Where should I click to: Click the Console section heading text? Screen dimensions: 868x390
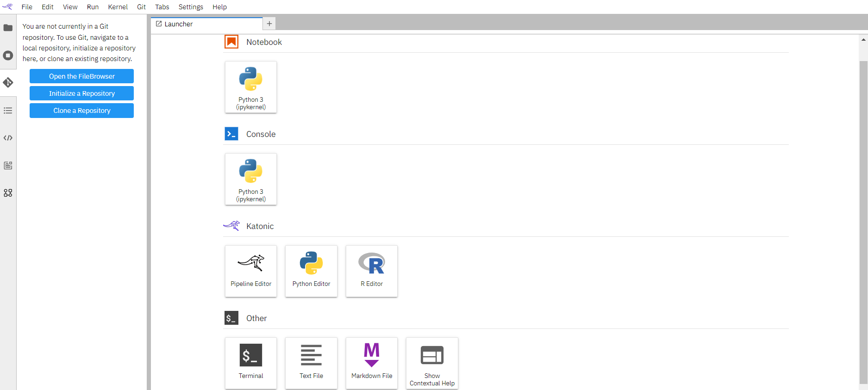coord(261,134)
